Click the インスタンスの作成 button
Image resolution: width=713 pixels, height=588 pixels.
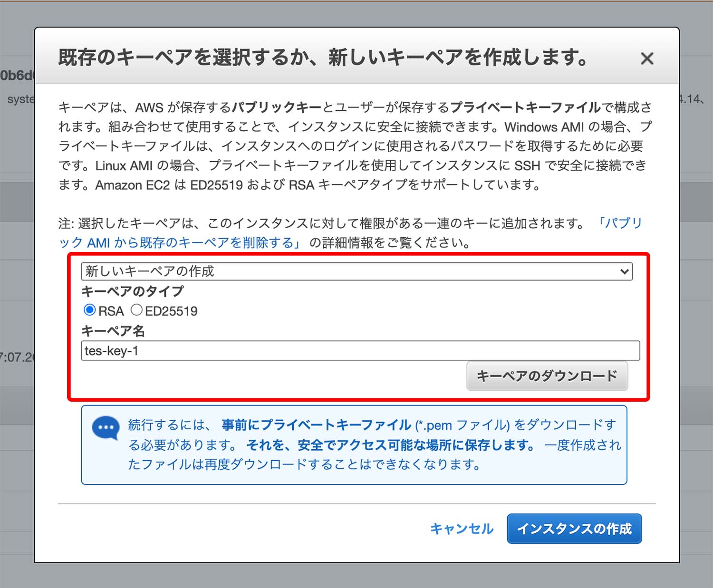pyautogui.click(x=574, y=529)
